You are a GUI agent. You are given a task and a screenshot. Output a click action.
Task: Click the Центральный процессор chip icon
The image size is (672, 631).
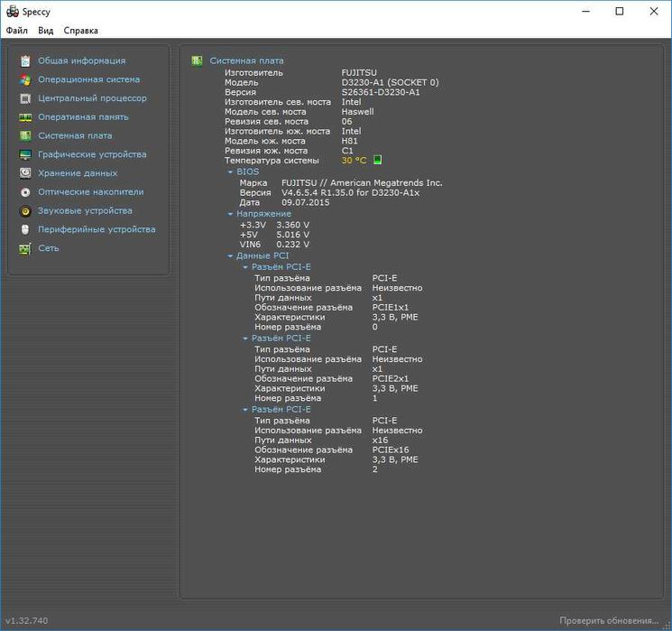coord(25,98)
